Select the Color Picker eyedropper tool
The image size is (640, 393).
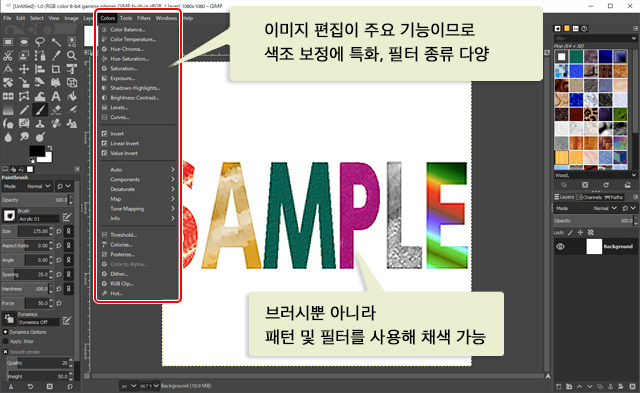point(56,56)
